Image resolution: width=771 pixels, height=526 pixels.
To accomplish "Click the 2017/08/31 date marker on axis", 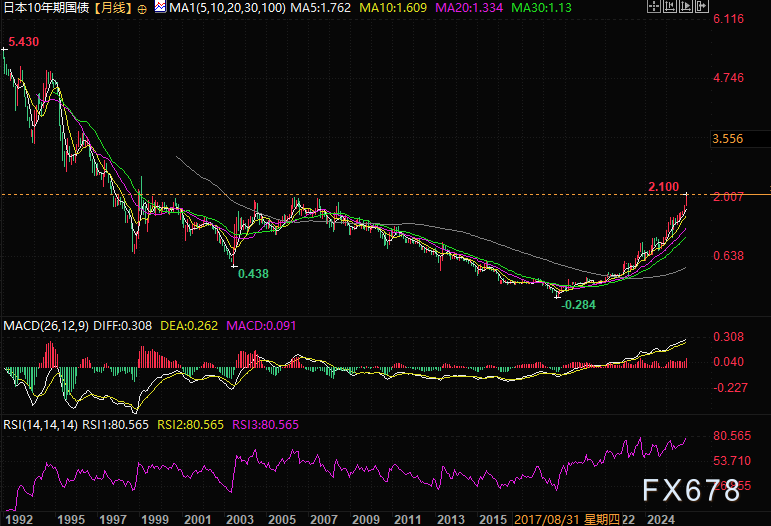I will click(x=548, y=519).
